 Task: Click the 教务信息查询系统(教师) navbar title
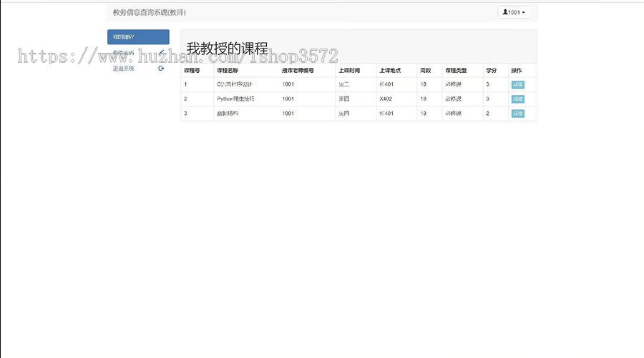point(150,12)
